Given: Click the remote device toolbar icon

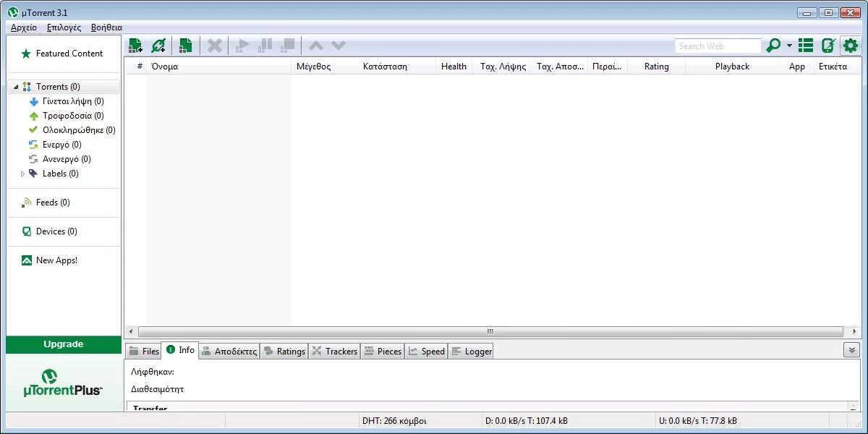Looking at the screenshot, I should click(828, 46).
